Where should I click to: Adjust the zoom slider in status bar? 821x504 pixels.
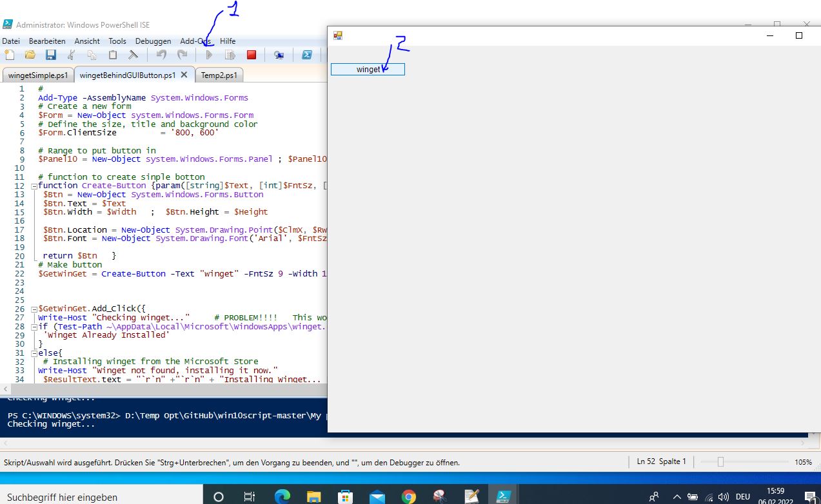click(721, 461)
